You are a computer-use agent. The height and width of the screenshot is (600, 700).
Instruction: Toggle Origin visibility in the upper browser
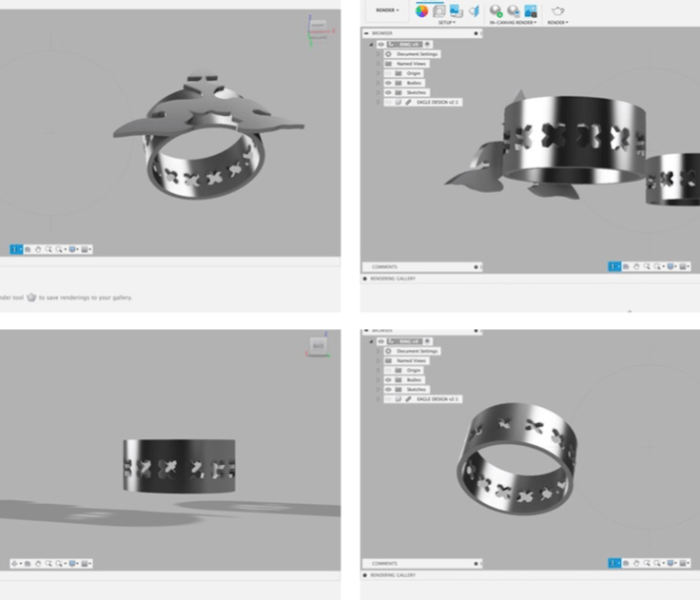[388, 73]
